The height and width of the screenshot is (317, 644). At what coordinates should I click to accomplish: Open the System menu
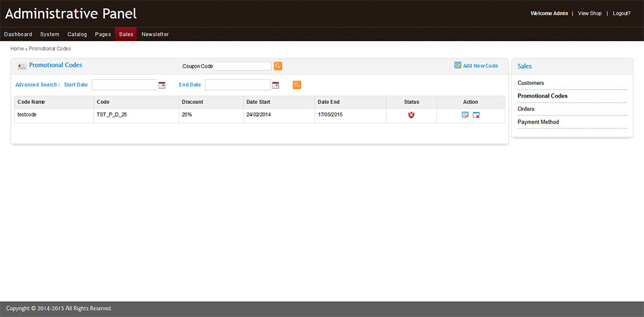click(49, 34)
